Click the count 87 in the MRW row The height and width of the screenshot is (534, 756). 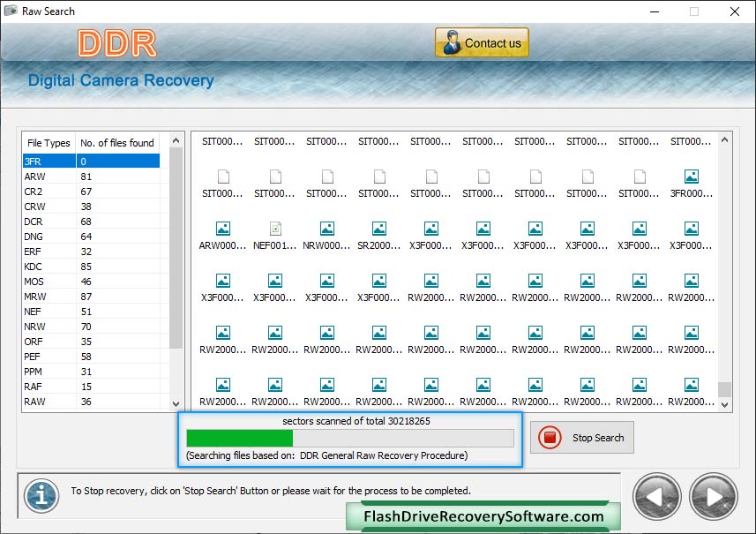86,297
